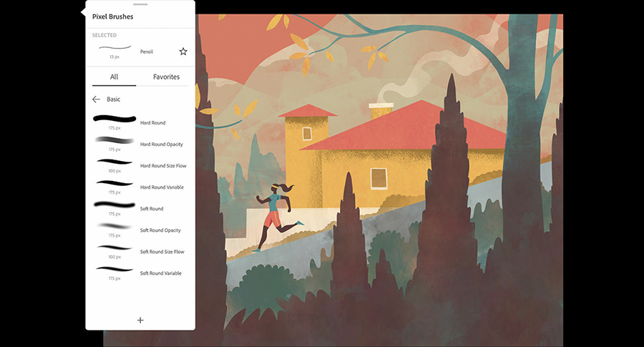Add a new brush with plus icon
The width and height of the screenshot is (644, 347).
coord(140,321)
